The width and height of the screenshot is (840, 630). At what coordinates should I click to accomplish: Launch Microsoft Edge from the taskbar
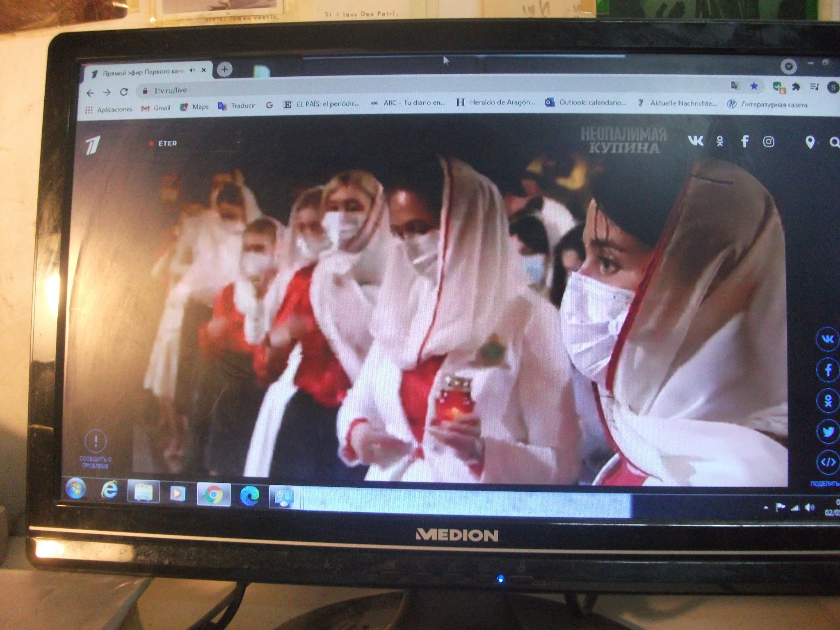[x=250, y=496]
